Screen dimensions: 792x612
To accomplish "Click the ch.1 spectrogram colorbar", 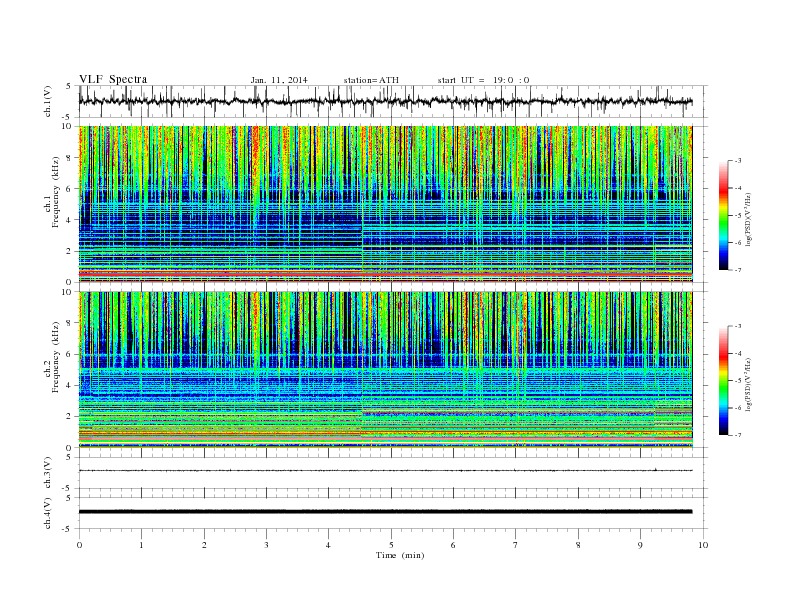I will [723, 216].
